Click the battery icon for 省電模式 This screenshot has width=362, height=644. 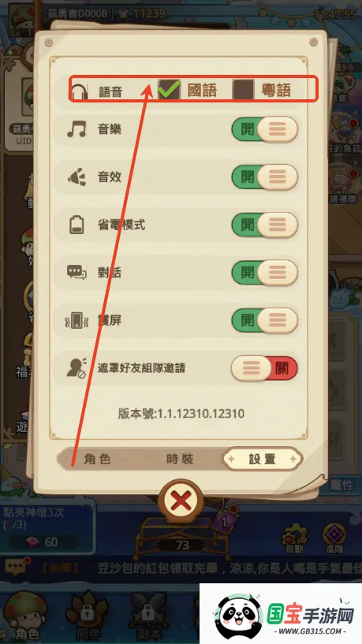77,225
